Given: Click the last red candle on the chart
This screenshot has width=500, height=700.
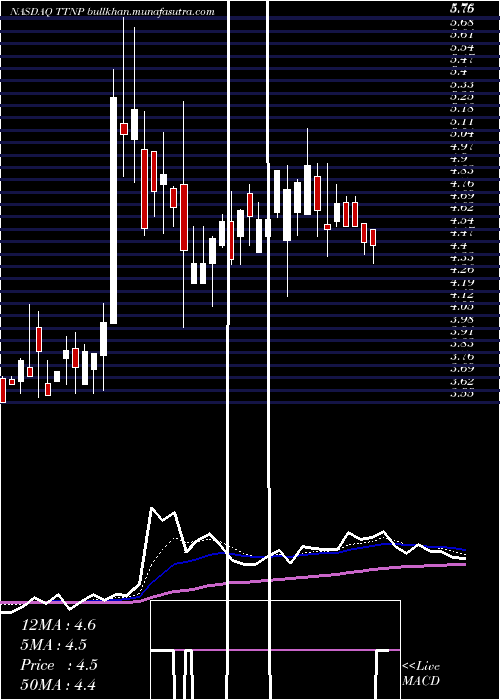Looking at the screenshot, I should coord(373,237).
